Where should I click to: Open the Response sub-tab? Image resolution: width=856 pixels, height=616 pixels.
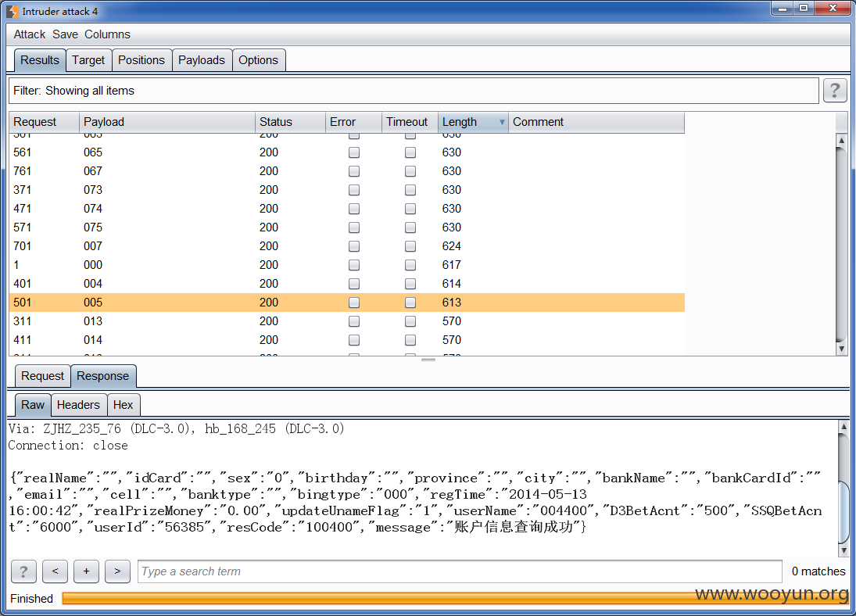coord(102,376)
